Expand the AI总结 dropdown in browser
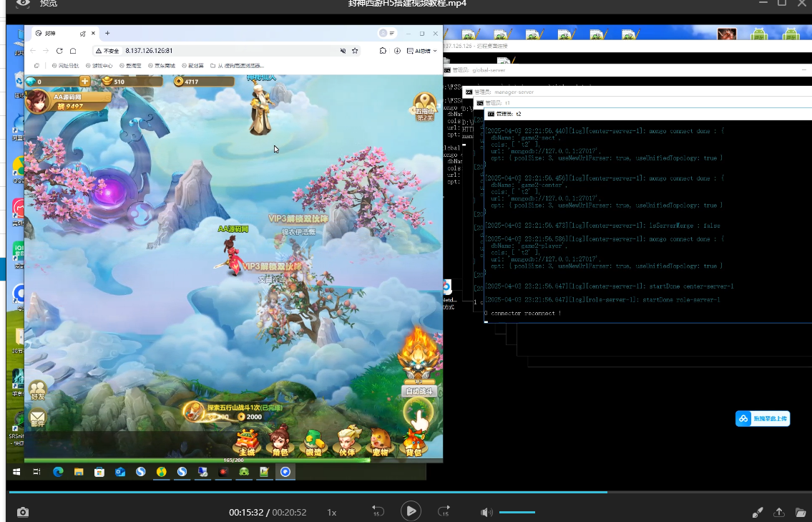Screen dimensions: 812x522 421,51
